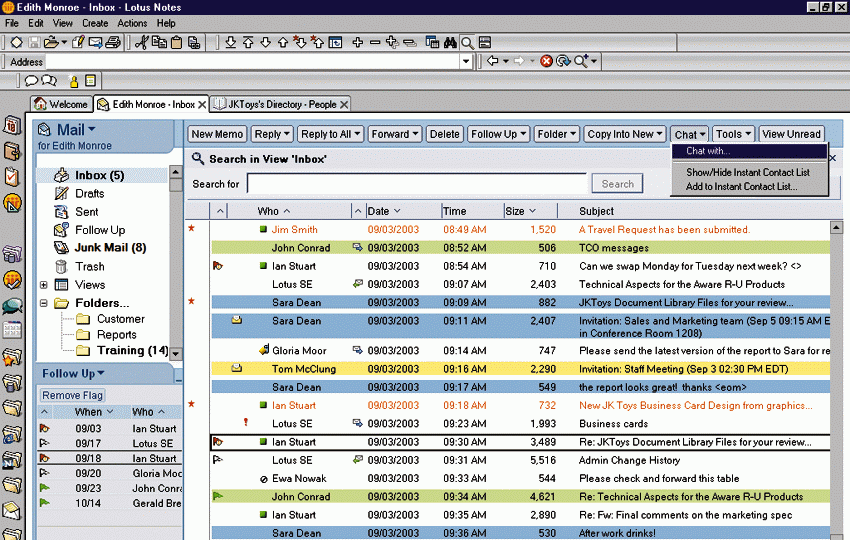Click the binoculars Find icon
Viewport: 850px width, 540px height.
click(x=450, y=42)
